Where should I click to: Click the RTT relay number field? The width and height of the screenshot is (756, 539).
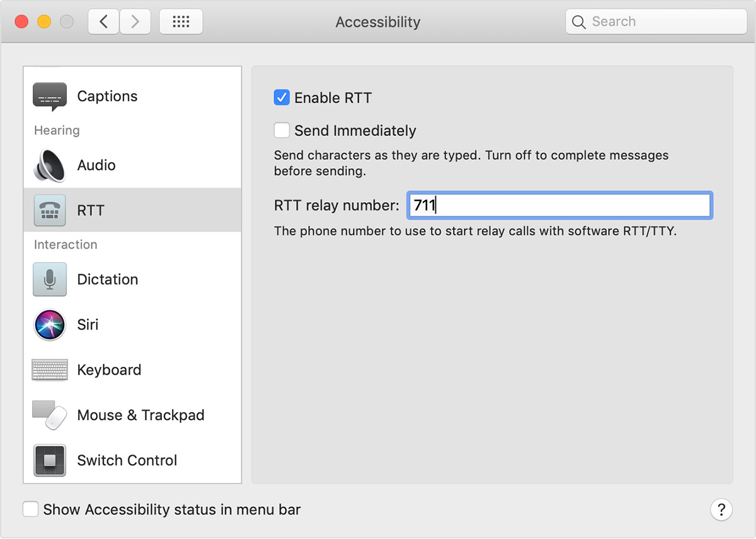click(559, 206)
